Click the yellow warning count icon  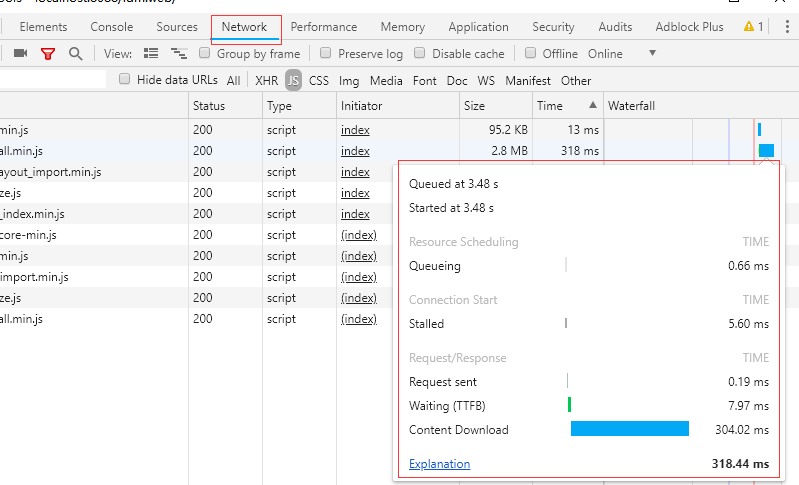pyautogui.click(x=749, y=26)
